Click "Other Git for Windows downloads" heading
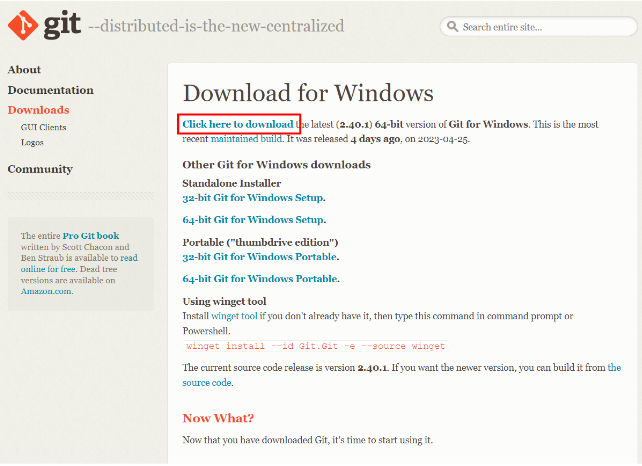This screenshot has height=466, width=642. pyautogui.click(x=276, y=165)
